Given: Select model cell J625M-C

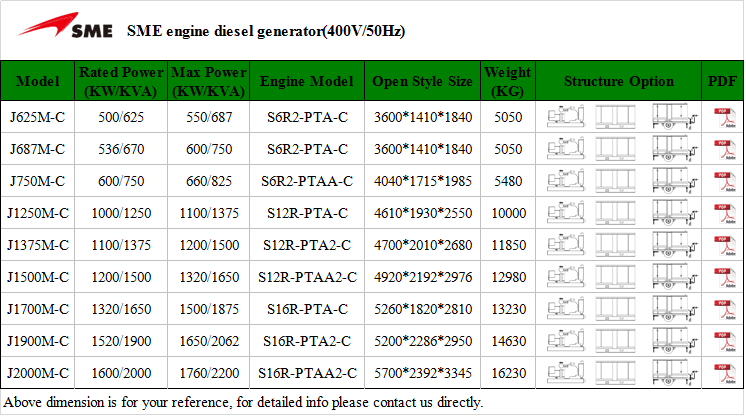Looking at the screenshot, I should pyautogui.click(x=38, y=117).
